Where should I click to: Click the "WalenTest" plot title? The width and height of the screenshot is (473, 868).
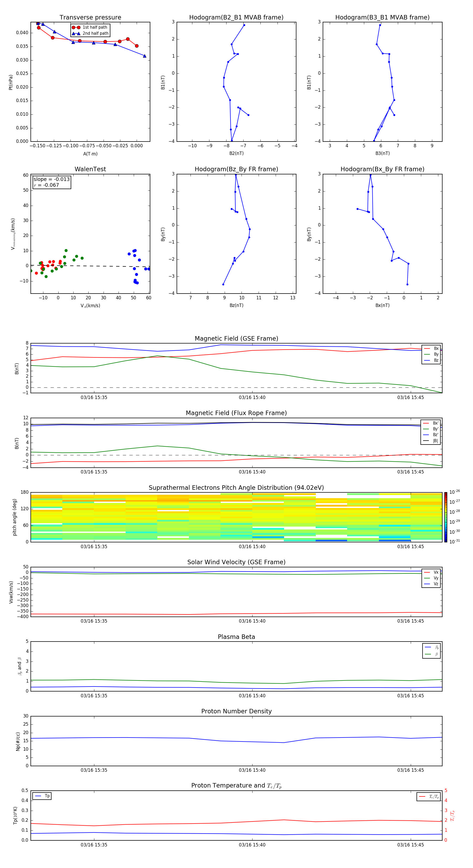tap(90, 169)
